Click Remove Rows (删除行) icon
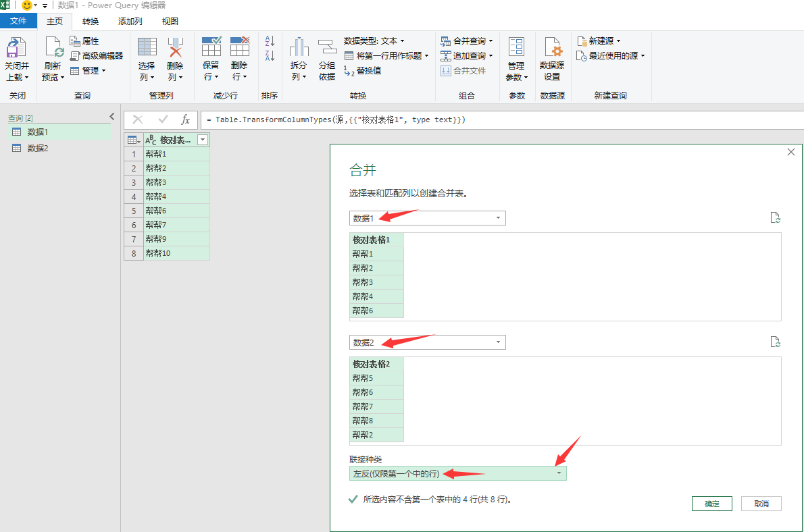The width and height of the screenshot is (804, 532). pos(239,46)
